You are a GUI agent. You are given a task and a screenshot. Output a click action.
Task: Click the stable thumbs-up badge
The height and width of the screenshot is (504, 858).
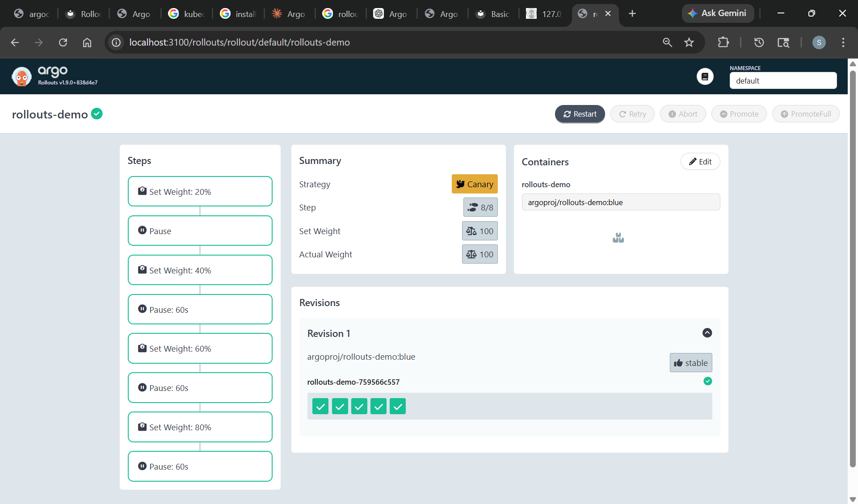click(x=691, y=363)
